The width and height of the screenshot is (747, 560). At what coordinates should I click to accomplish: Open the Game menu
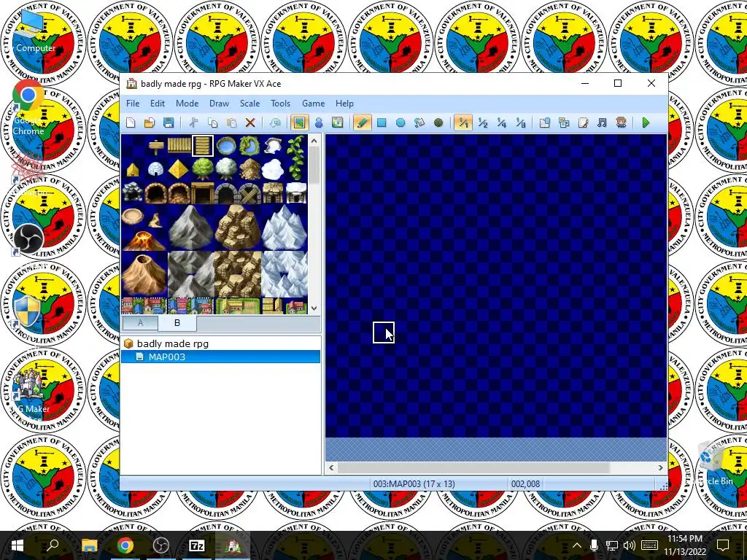[313, 104]
